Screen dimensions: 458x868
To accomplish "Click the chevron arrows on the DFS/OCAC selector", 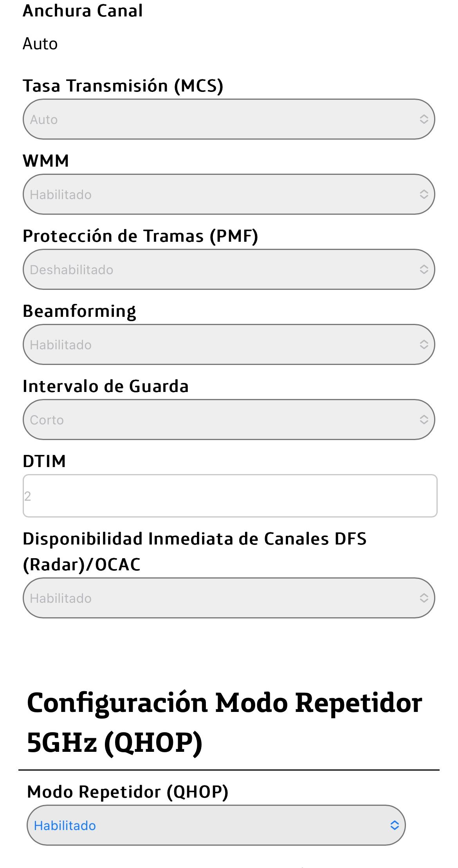I will tap(424, 598).
